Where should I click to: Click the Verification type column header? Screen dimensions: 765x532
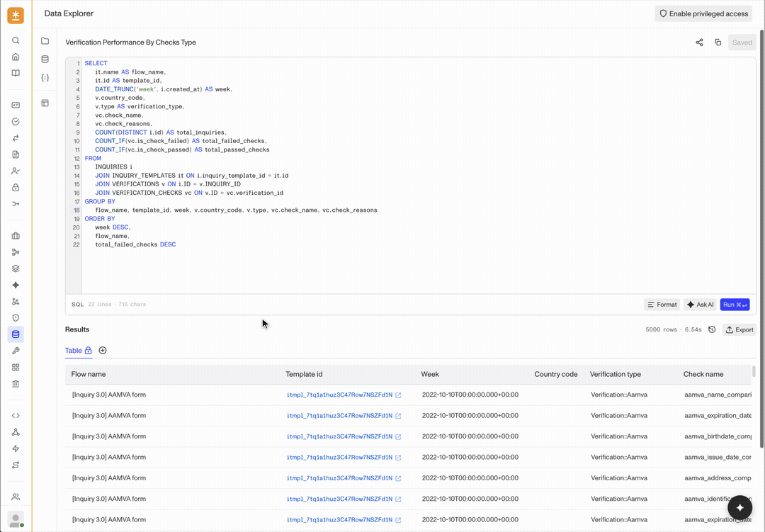[x=616, y=374]
